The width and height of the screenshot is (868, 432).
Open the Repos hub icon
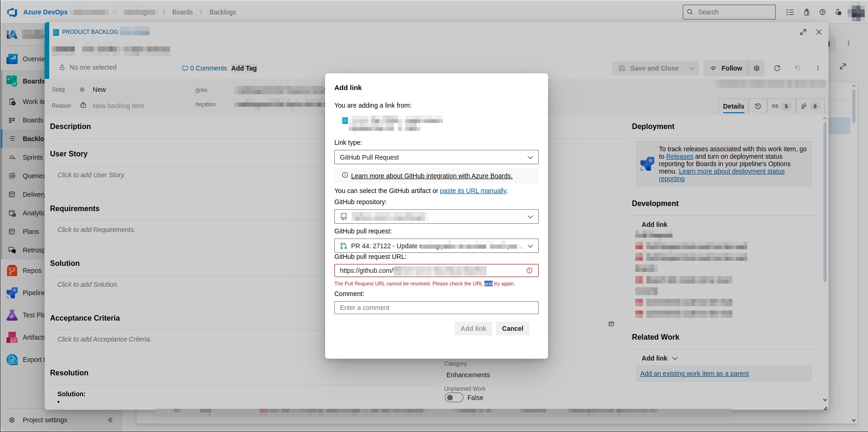coord(12,271)
